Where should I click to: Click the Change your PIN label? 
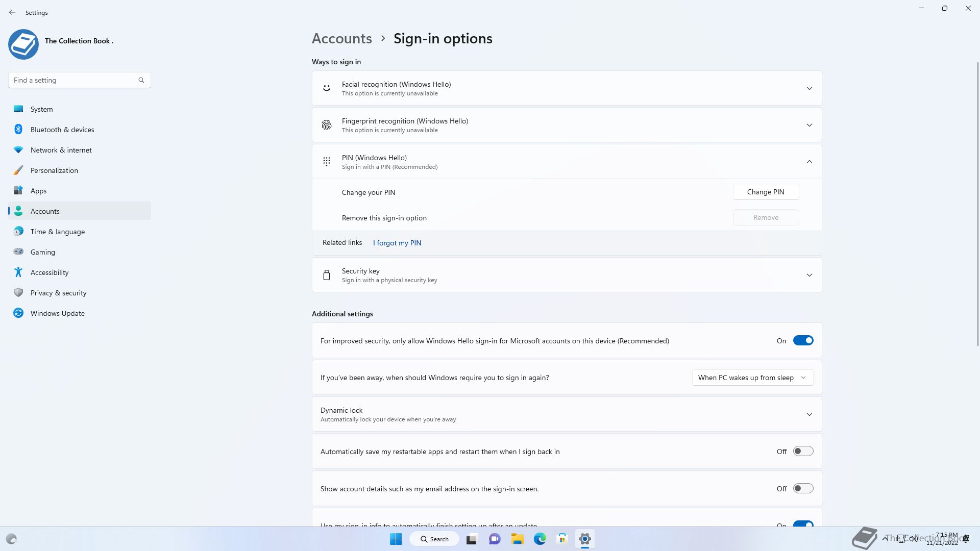click(369, 192)
